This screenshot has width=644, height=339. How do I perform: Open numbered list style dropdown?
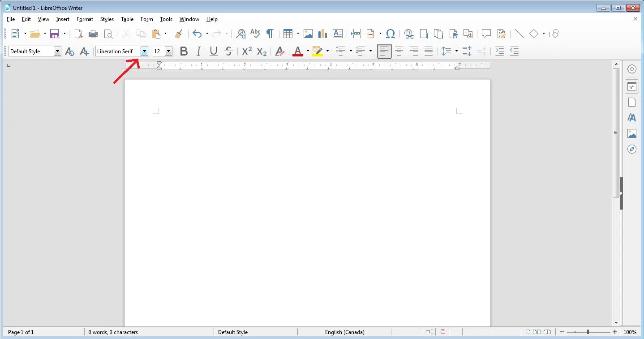pyautogui.click(x=370, y=51)
